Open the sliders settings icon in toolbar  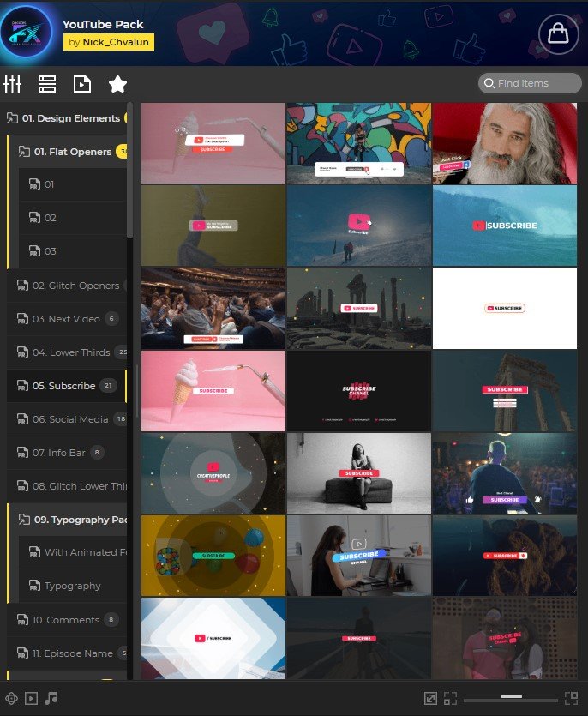[x=13, y=84]
